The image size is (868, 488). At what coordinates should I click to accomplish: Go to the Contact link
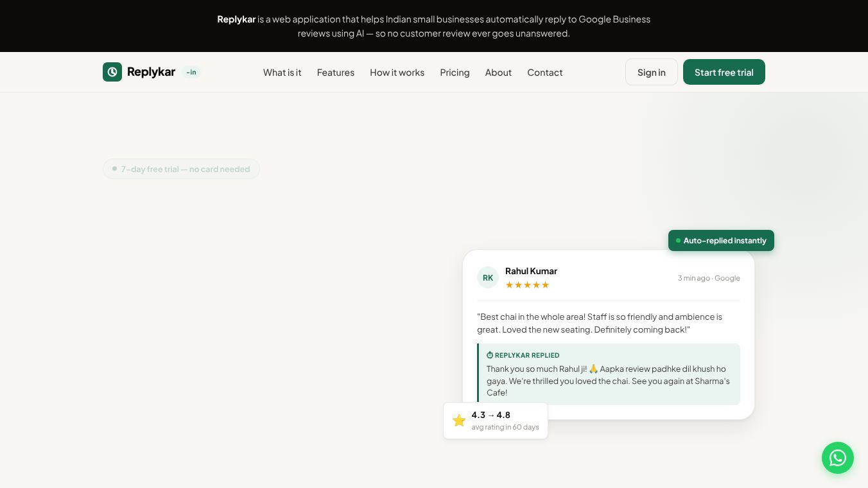pos(545,73)
